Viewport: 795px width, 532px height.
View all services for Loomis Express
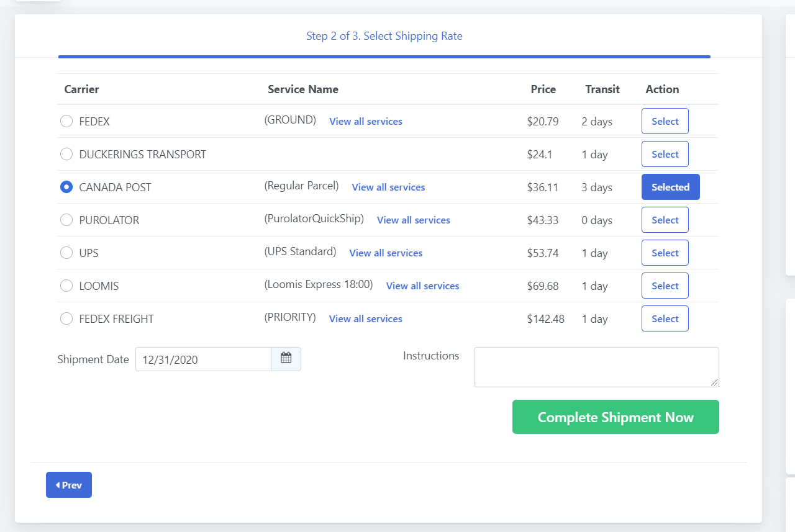422,286
